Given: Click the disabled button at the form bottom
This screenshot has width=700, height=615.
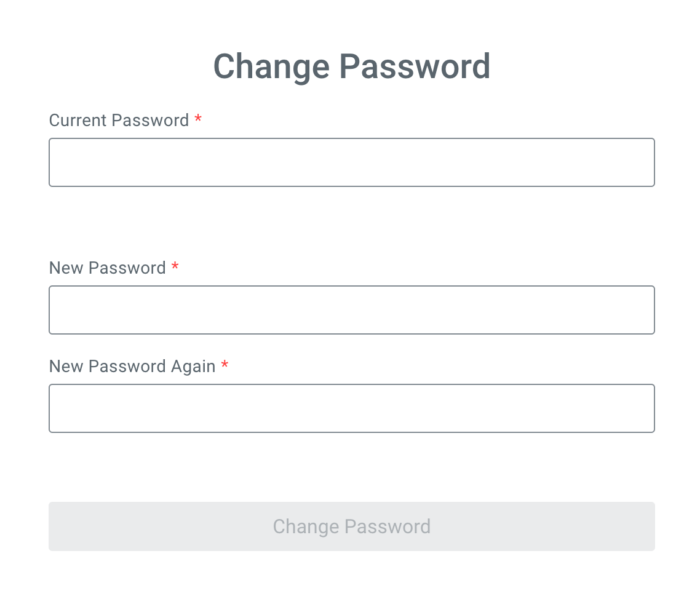Looking at the screenshot, I should coord(351,526).
